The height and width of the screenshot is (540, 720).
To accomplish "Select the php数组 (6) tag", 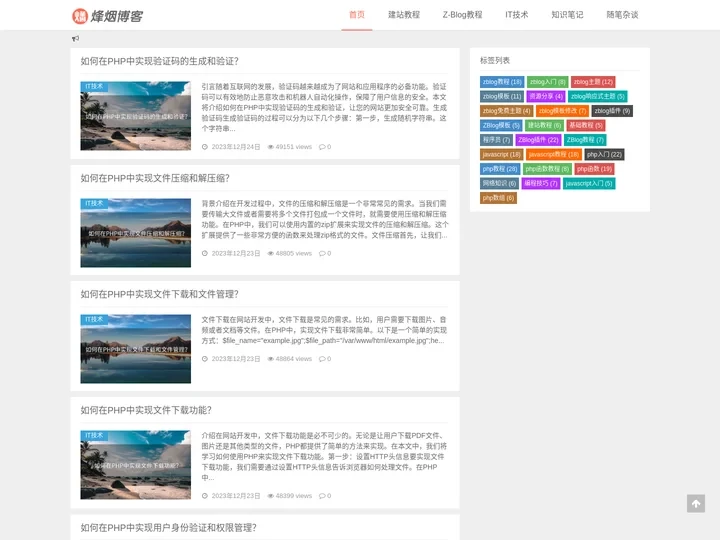I will pos(498,197).
